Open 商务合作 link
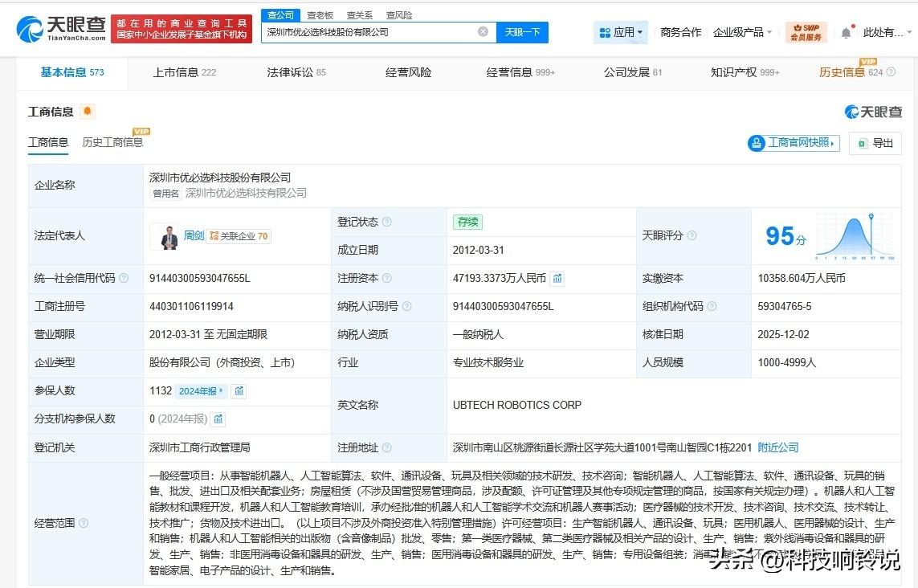Image resolution: width=918 pixels, height=588 pixels. click(680, 32)
